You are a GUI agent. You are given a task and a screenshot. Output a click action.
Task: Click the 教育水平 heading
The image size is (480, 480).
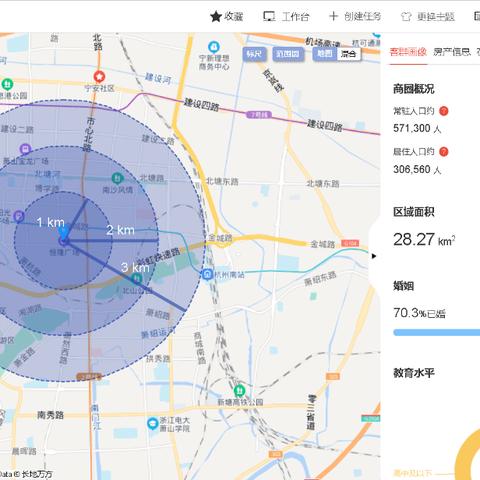point(414,373)
